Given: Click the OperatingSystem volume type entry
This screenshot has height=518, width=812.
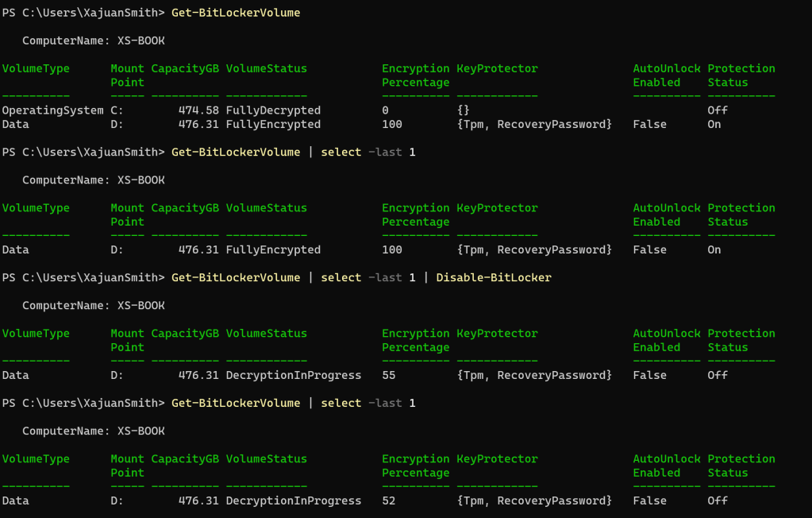Looking at the screenshot, I should click(x=52, y=110).
